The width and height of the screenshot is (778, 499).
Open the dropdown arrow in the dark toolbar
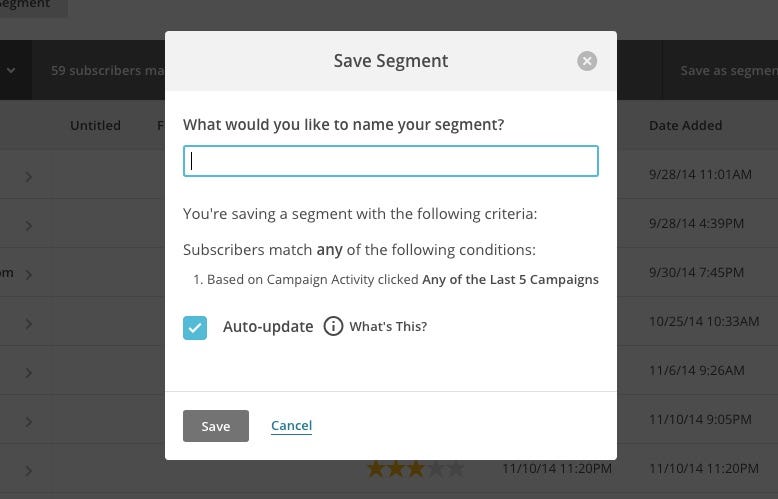click(x=12, y=71)
